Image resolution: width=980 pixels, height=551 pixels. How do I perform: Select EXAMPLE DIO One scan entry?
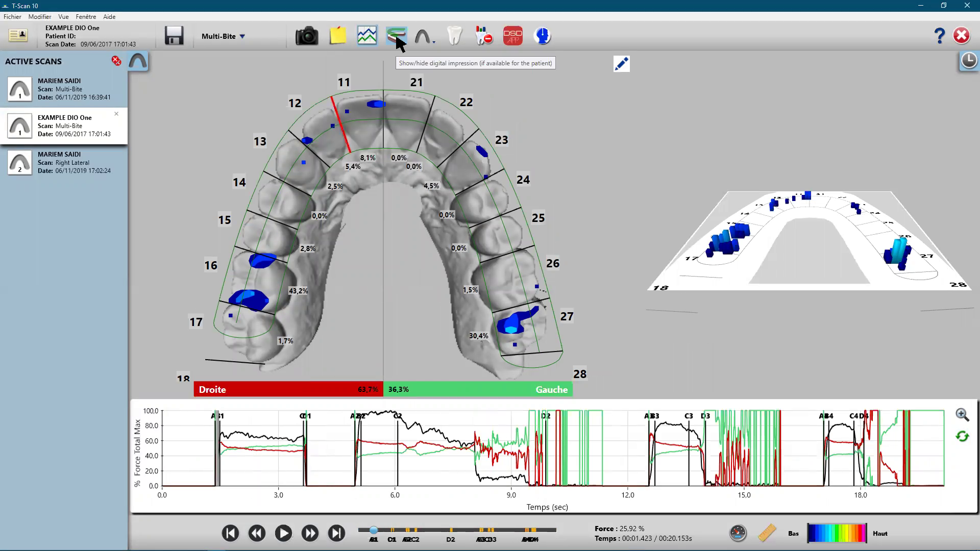64,126
